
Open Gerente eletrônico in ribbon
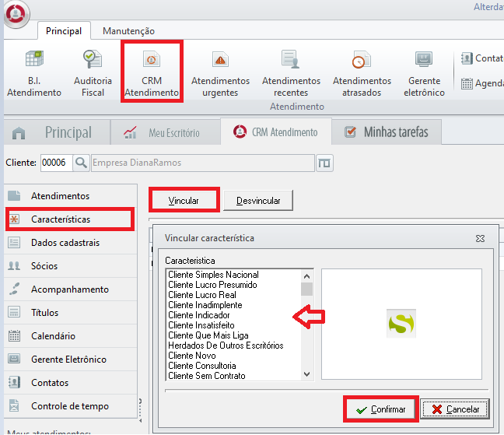(x=424, y=73)
